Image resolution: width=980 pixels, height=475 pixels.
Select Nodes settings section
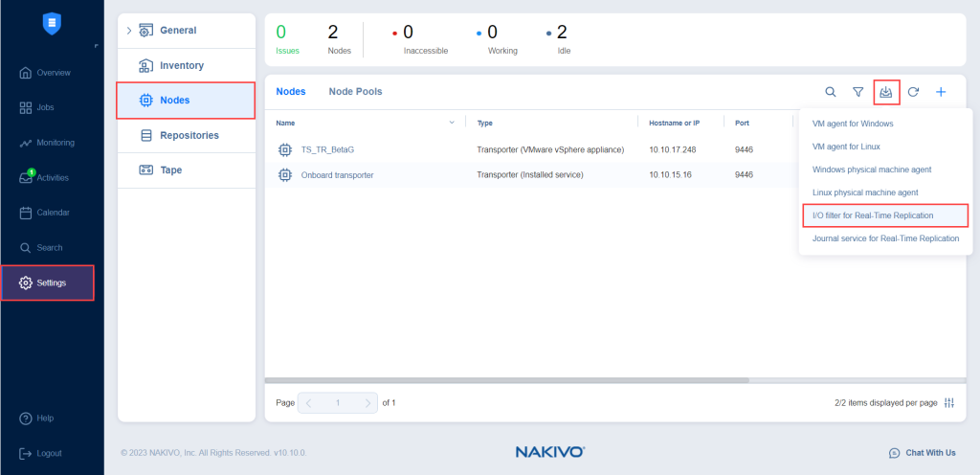pyautogui.click(x=186, y=100)
